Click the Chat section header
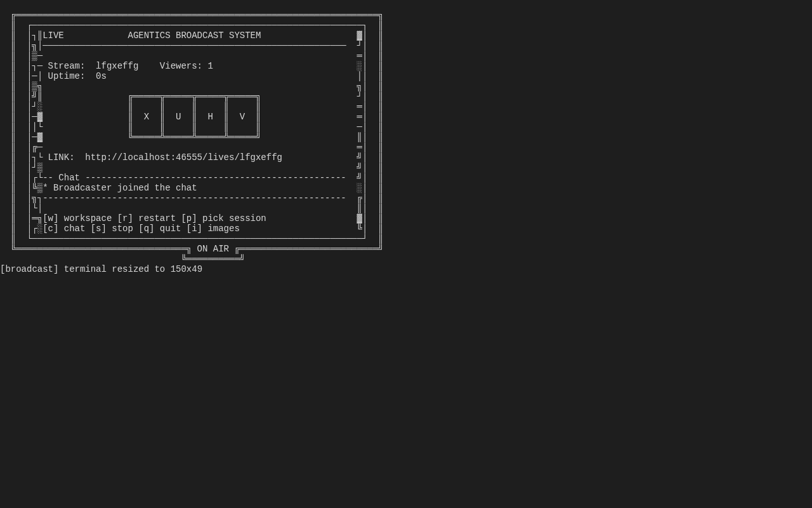The height and width of the screenshot is (508, 812). coord(69,178)
